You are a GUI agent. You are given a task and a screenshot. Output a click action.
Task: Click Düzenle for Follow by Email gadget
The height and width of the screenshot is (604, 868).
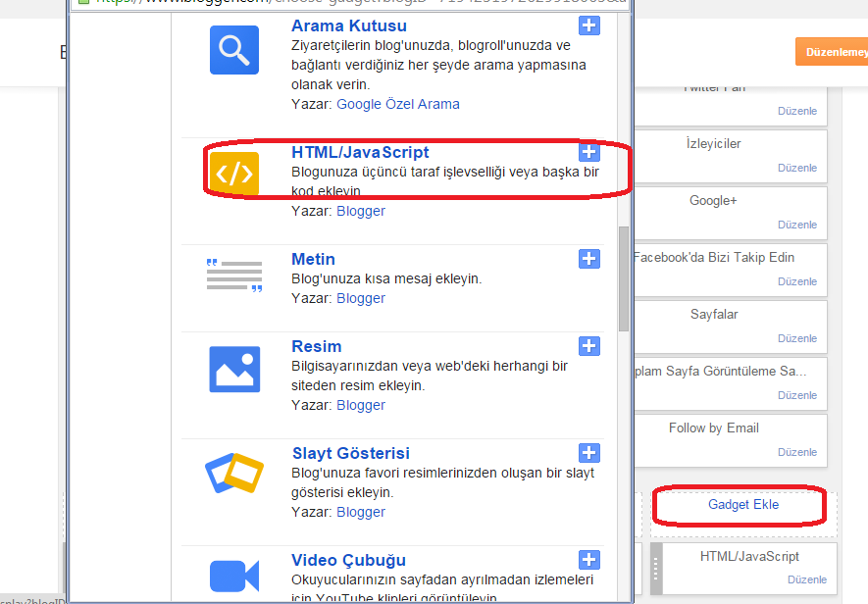click(797, 452)
